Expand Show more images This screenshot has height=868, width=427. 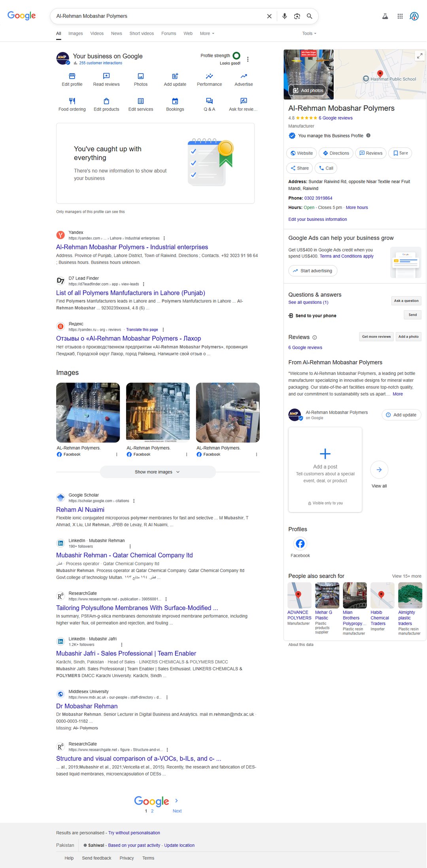[x=157, y=472]
